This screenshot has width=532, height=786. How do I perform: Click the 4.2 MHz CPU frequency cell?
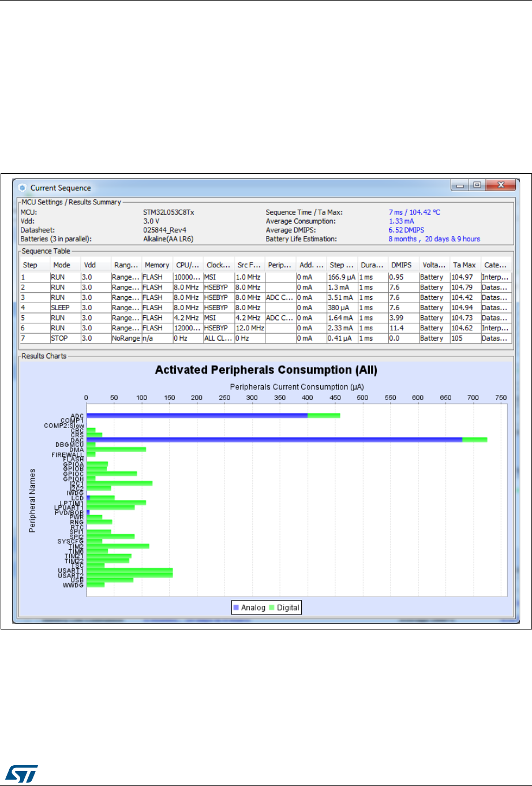pyautogui.click(x=188, y=318)
